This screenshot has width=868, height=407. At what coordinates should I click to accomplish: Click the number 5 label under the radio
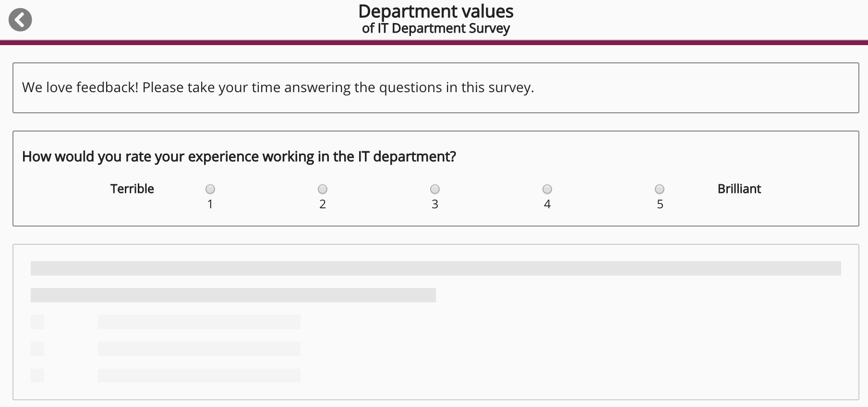coord(660,204)
